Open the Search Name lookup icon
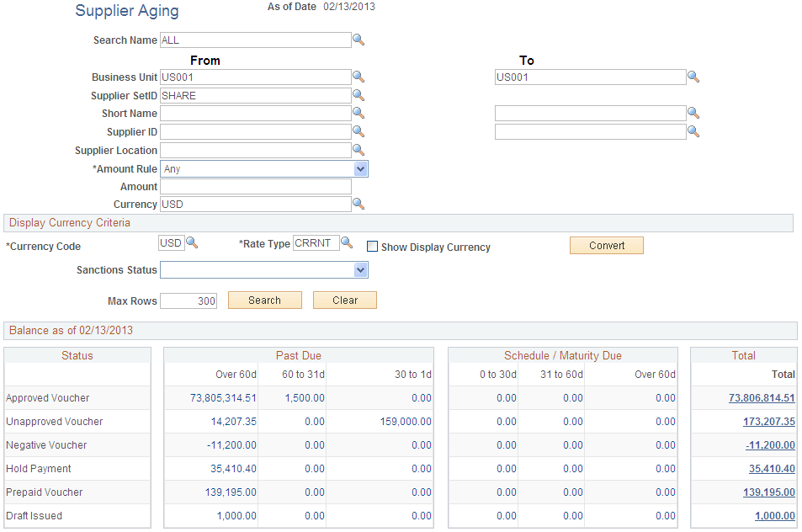Screen dimensions: 802x532 pyautogui.click(x=359, y=40)
